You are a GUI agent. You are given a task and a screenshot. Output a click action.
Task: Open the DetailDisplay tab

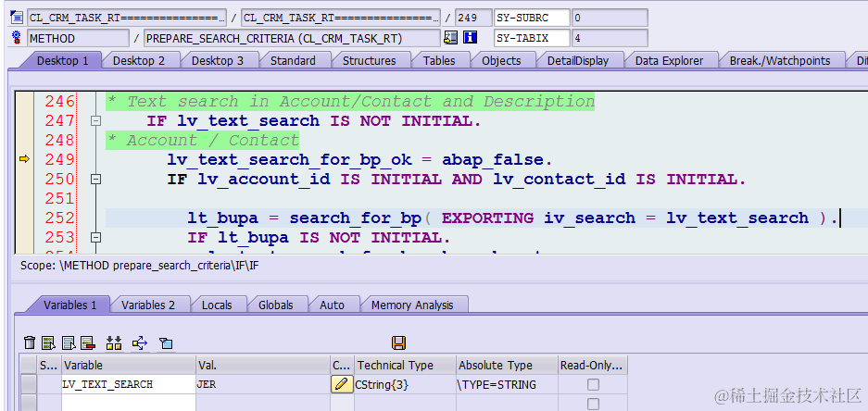pyautogui.click(x=578, y=61)
